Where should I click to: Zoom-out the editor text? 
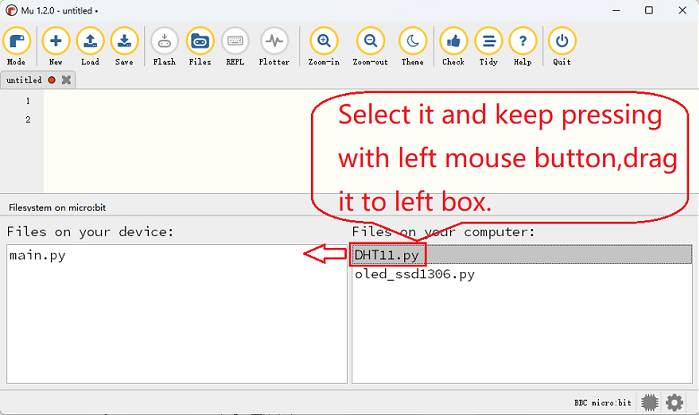[x=370, y=46]
